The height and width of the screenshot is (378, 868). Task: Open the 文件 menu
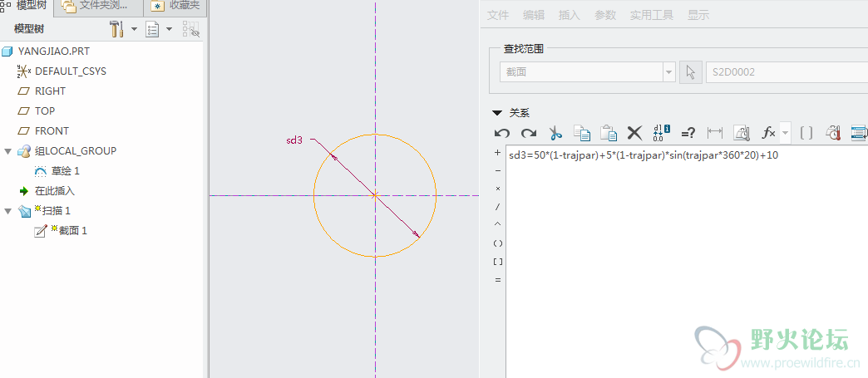tap(498, 16)
